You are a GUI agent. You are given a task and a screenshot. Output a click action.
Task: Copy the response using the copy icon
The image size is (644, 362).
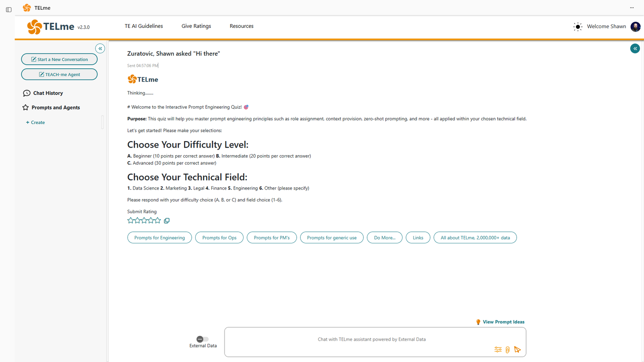click(167, 221)
